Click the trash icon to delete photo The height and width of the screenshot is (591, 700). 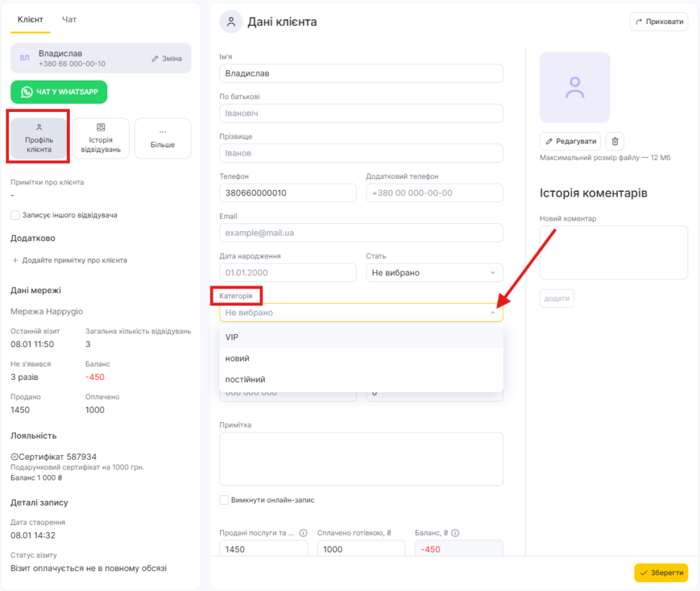tap(615, 141)
